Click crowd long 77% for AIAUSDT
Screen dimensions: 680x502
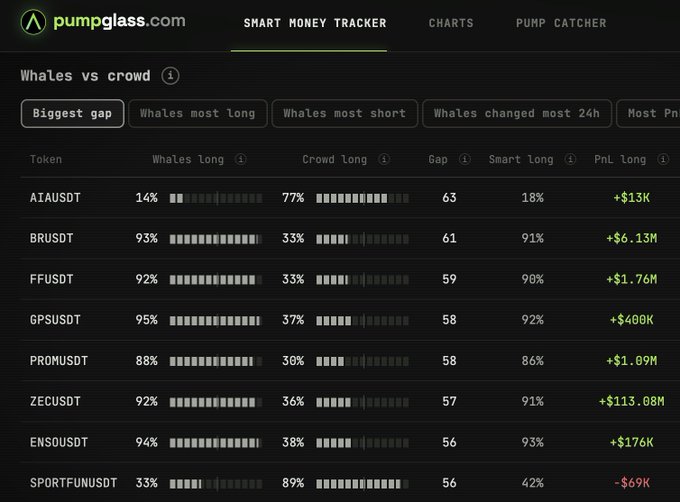pyautogui.click(x=293, y=198)
